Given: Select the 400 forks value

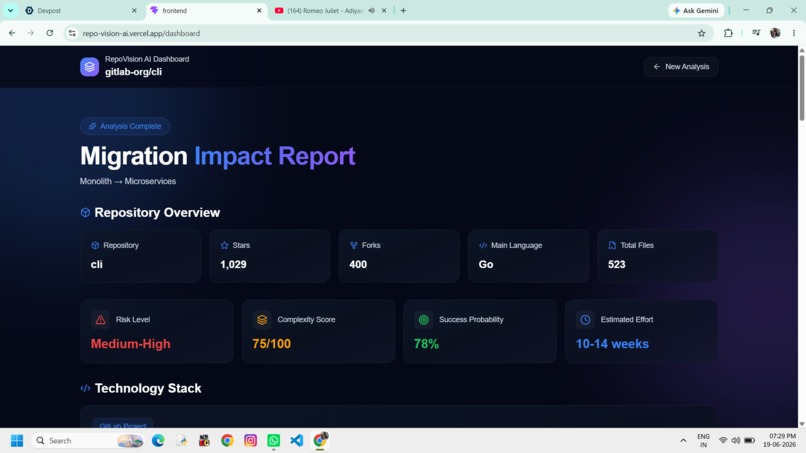Looking at the screenshot, I should 358,264.
